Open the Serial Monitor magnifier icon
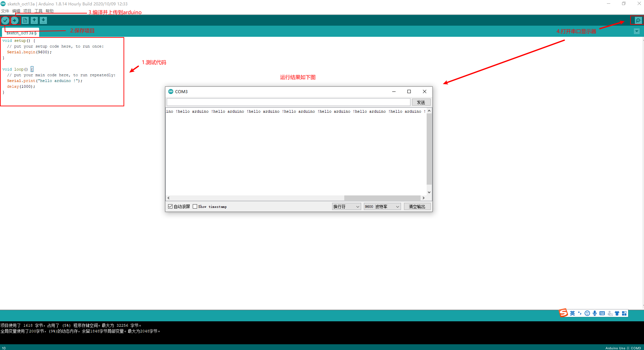This screenshot has height=350, width=644. (638, 21)
